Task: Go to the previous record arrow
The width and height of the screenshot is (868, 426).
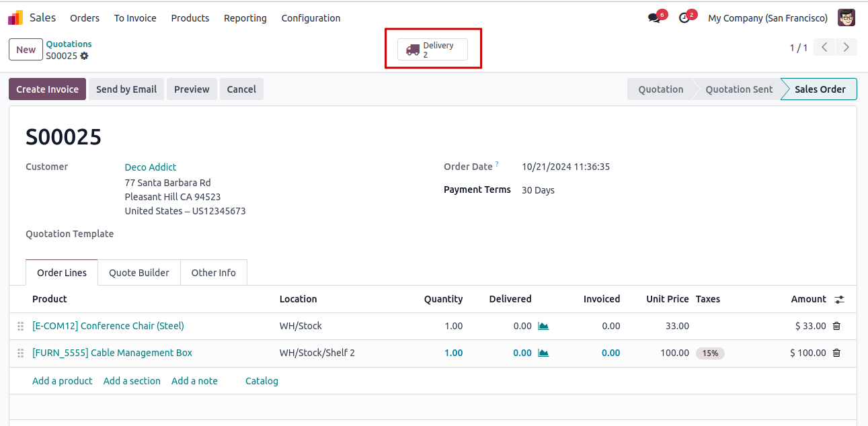Action: tap(824, 47)
